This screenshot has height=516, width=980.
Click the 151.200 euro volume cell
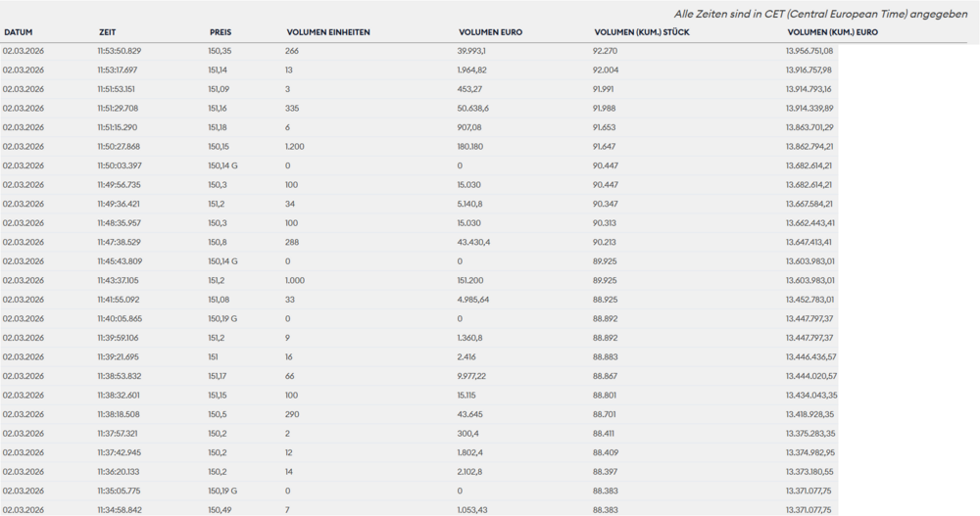pyautogui.click(x=470, y=280)
